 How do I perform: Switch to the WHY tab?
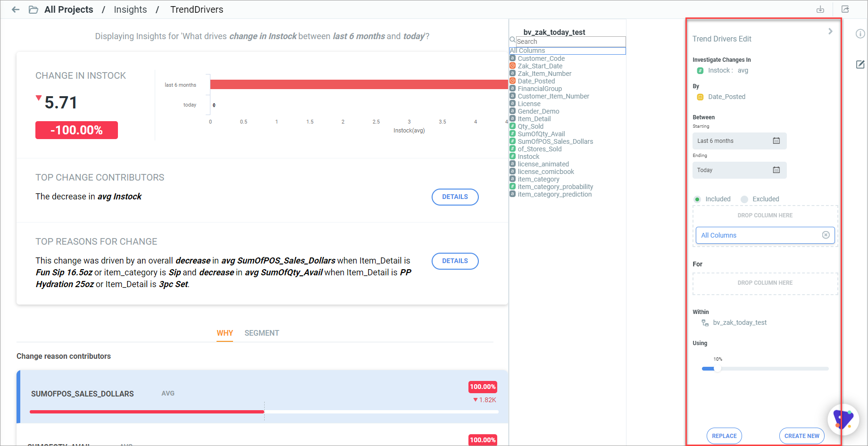coord(225,333)
